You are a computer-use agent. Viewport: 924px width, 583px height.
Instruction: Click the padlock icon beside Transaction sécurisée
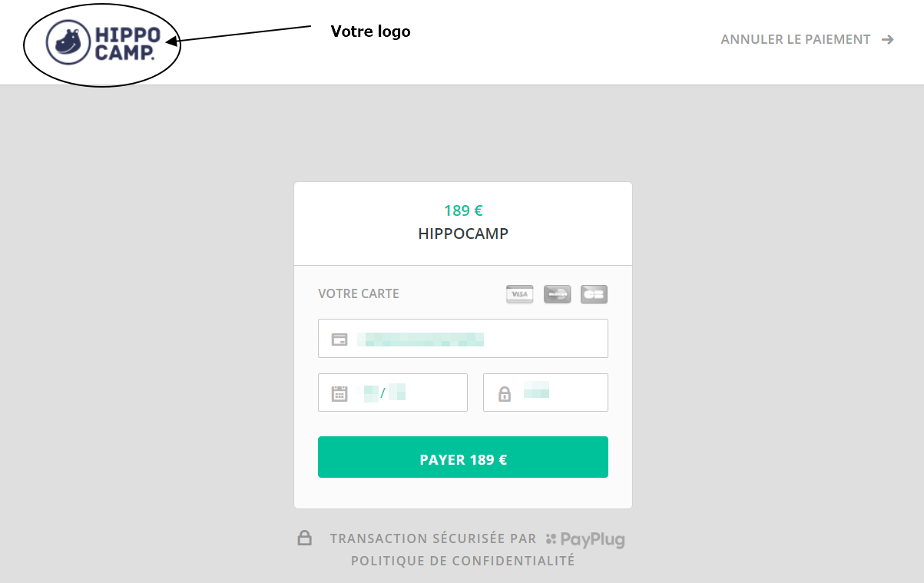(x=305, y=538)
